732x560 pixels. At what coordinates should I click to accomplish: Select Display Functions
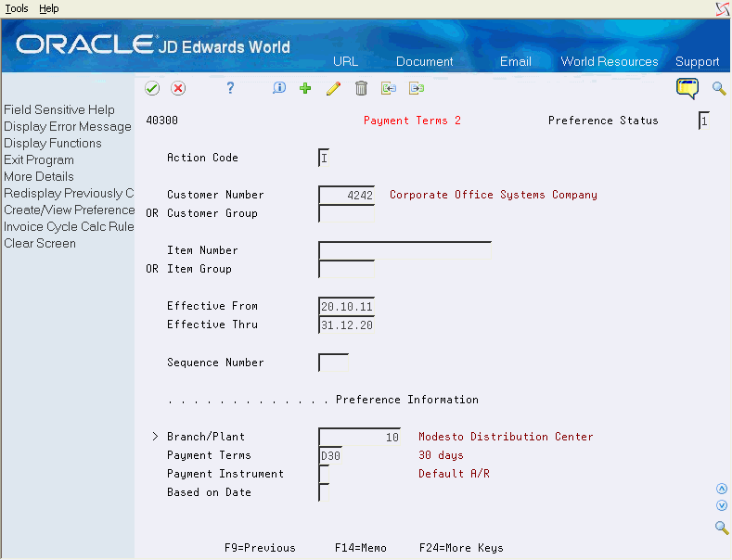[53, 144]
